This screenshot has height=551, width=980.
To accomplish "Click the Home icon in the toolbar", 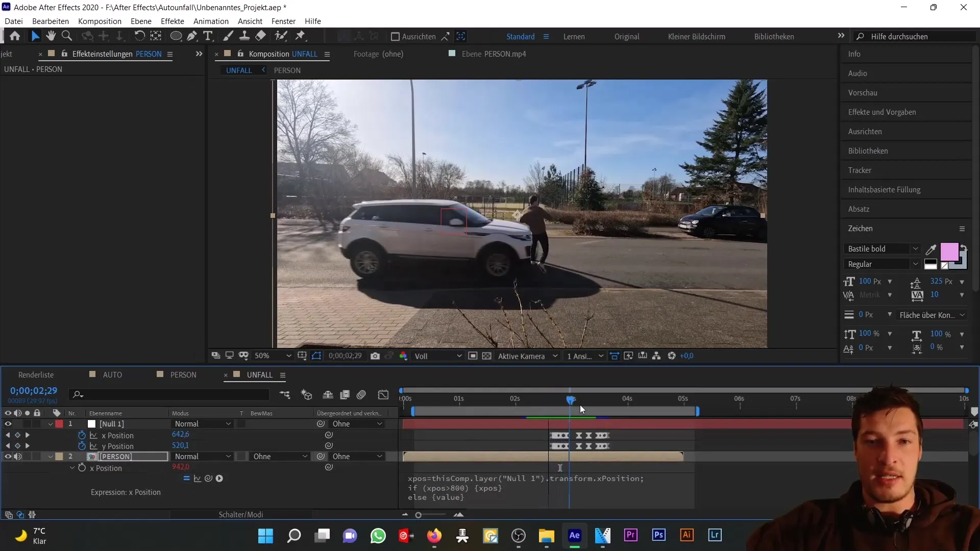I will (x=15, y=36).
